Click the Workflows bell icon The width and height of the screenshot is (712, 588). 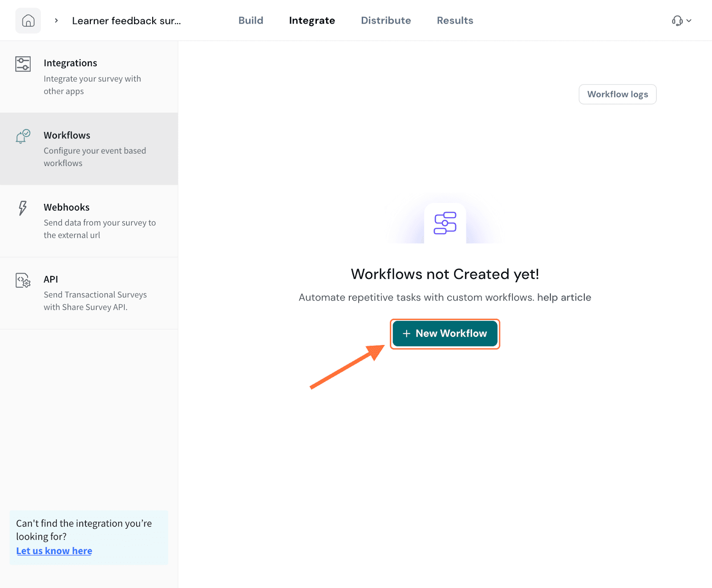coord(23,136)
